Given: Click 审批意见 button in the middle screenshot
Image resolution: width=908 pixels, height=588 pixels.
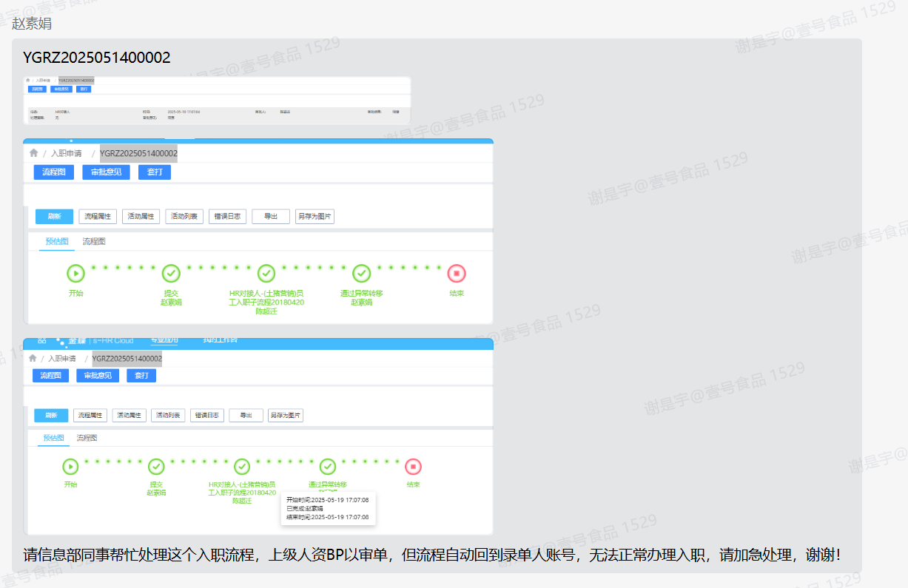Looking at the screenshot, I should pos(106,172).
